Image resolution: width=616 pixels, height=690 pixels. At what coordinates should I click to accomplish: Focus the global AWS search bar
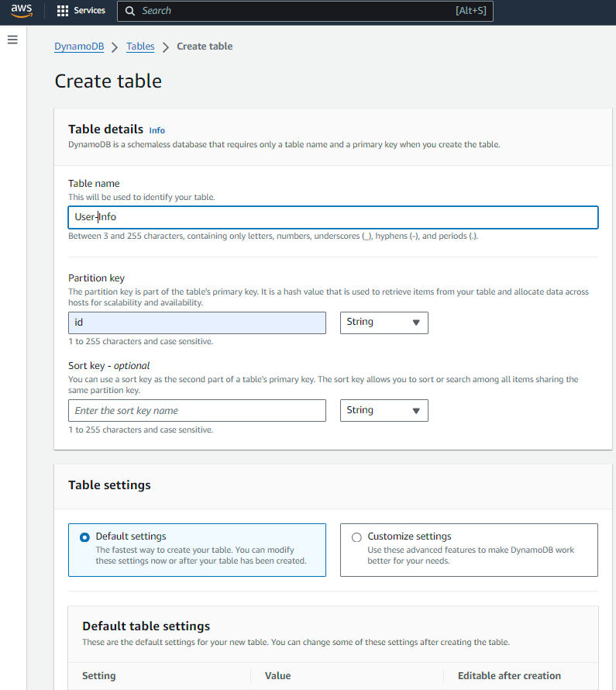point(305,11)
